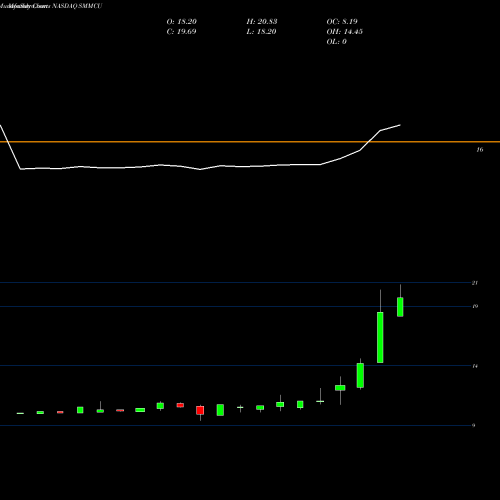Click the 'OL: 0' reading
The width and height of the screenshot is (500, 500).
pyautogui.click(x=337, y=42)
